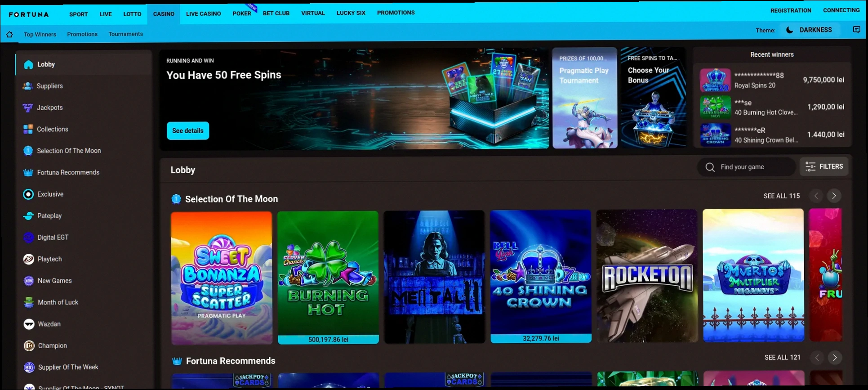Open the Poker section

click(242, 13)
